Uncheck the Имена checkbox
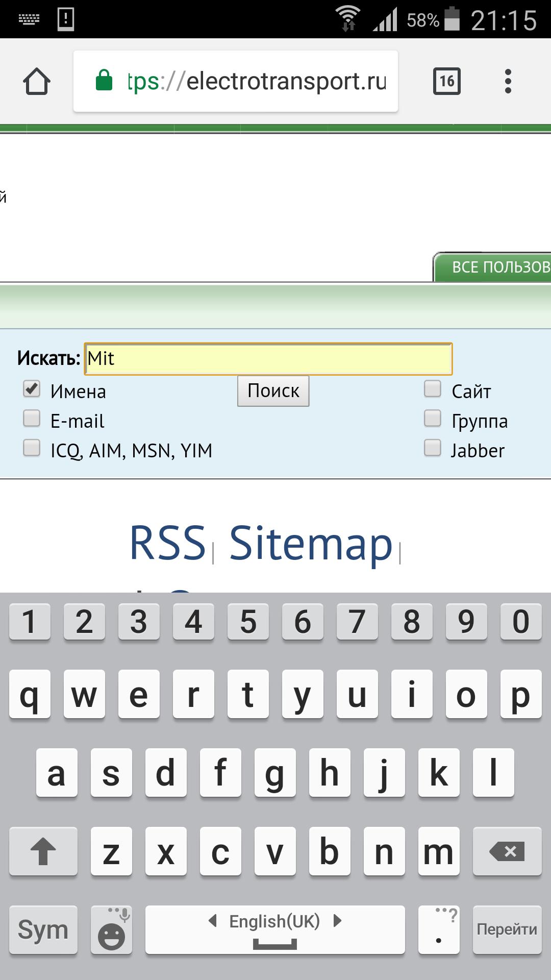The width and height of the screenshot is (551, 980). point(32,389)
